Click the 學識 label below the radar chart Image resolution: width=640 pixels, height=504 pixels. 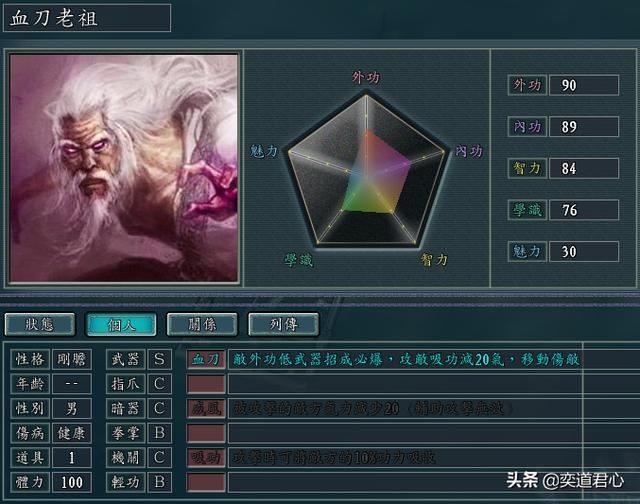click(299, 260)
